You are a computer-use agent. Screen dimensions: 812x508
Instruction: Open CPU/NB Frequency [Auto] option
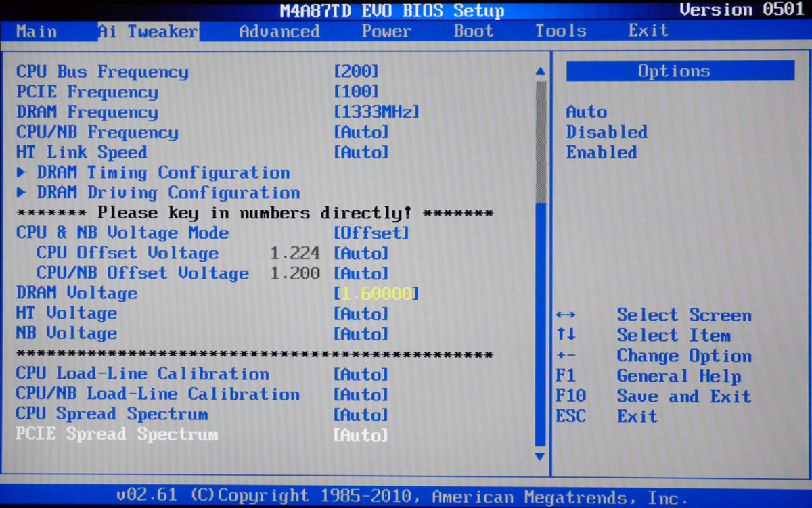pos(361,133)
